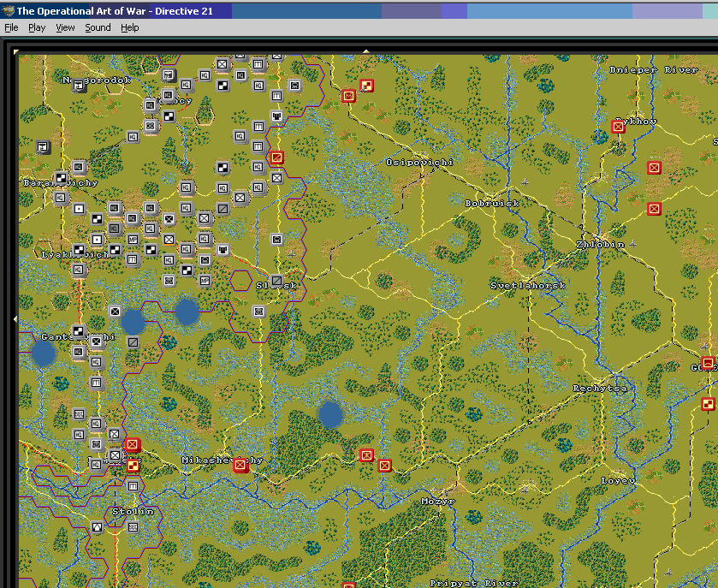Select the gray cavalry unit south of the lakes
Viewport: 718px width, 588px height.
pyautogui.click(x=133, y=342)
